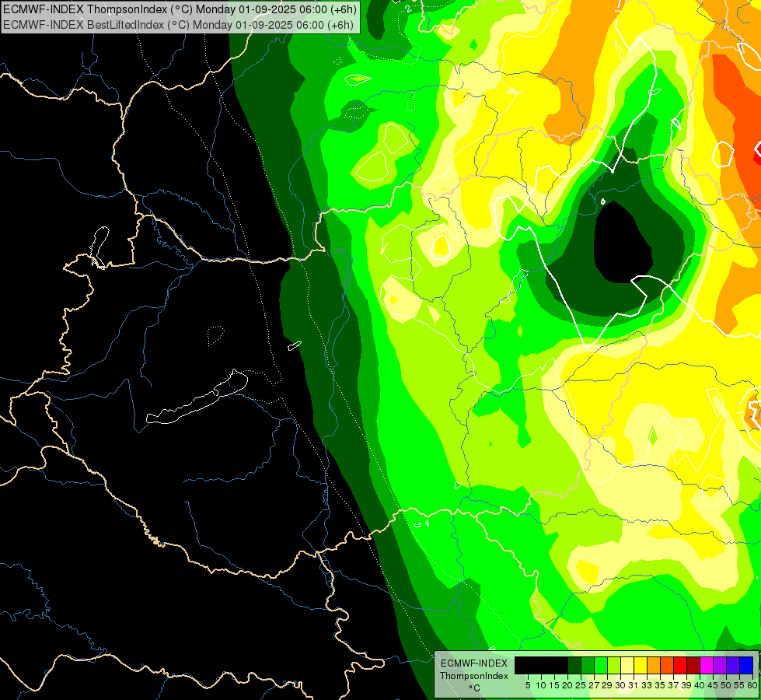Screen dimensions: 761x700
Task: Select the magenta 40-45 legend swatch
Action: (x=707, y=665)
